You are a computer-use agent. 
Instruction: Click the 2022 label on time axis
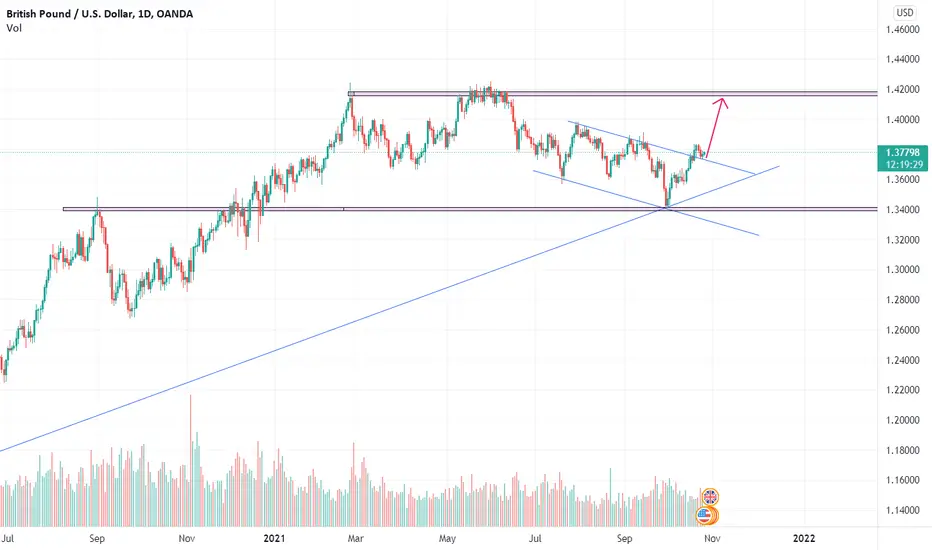pos(804,538)
